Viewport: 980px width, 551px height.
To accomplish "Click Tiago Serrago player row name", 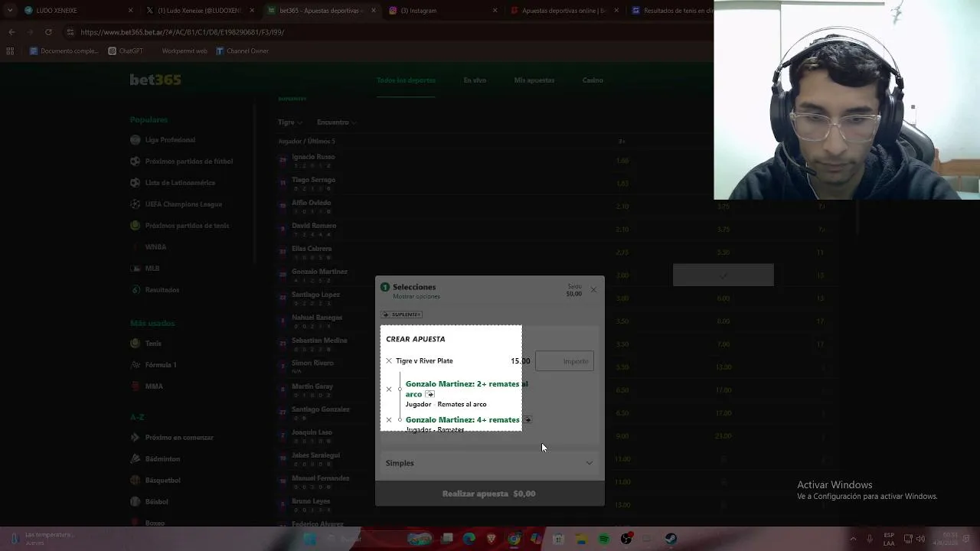I will (314, 180).
